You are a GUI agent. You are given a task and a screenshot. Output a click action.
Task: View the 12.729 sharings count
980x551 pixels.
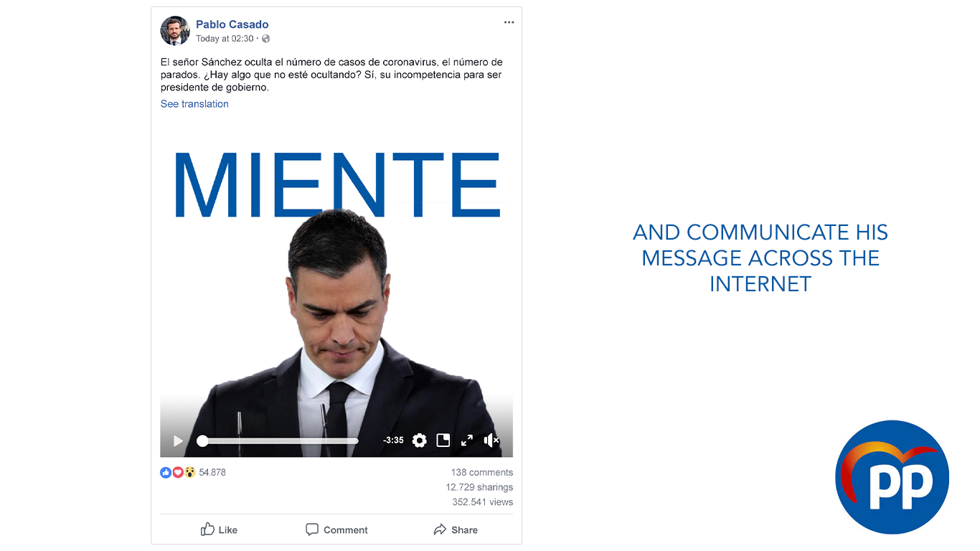[x=479, y=487]
